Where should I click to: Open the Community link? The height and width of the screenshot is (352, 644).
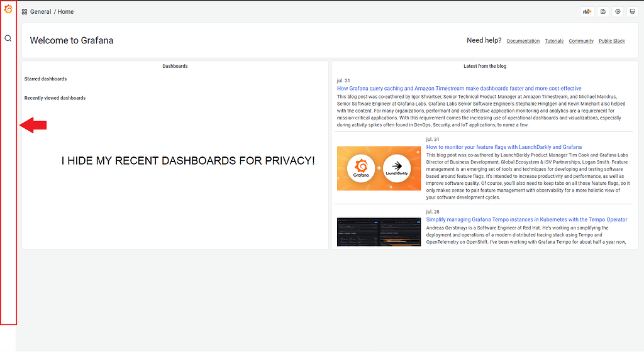tap(581, 41)
